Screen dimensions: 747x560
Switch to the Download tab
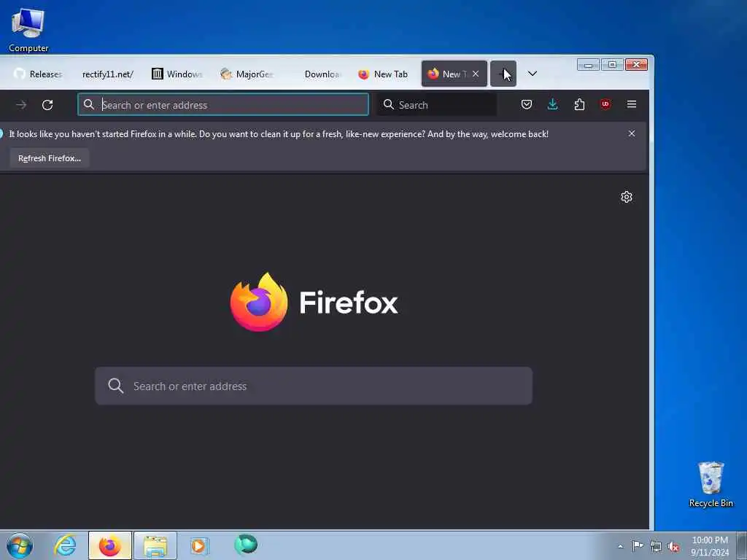click(x=317, y=74)
